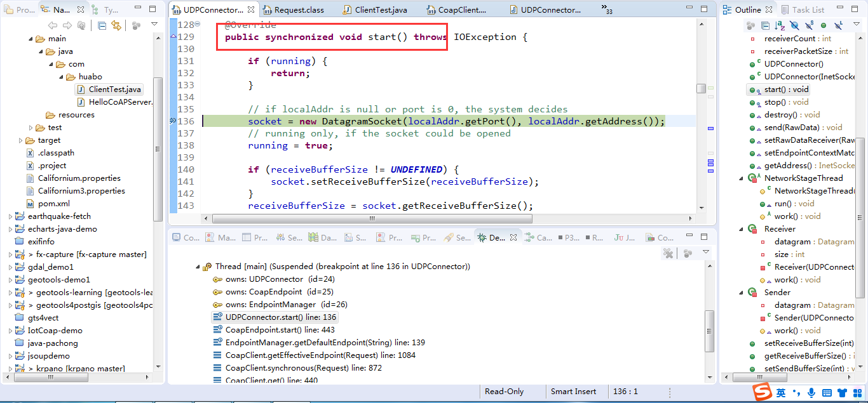Toggle Hide Local Types in Outline
The height and width of the screenshot is (403, 868).
coord(838,25)
